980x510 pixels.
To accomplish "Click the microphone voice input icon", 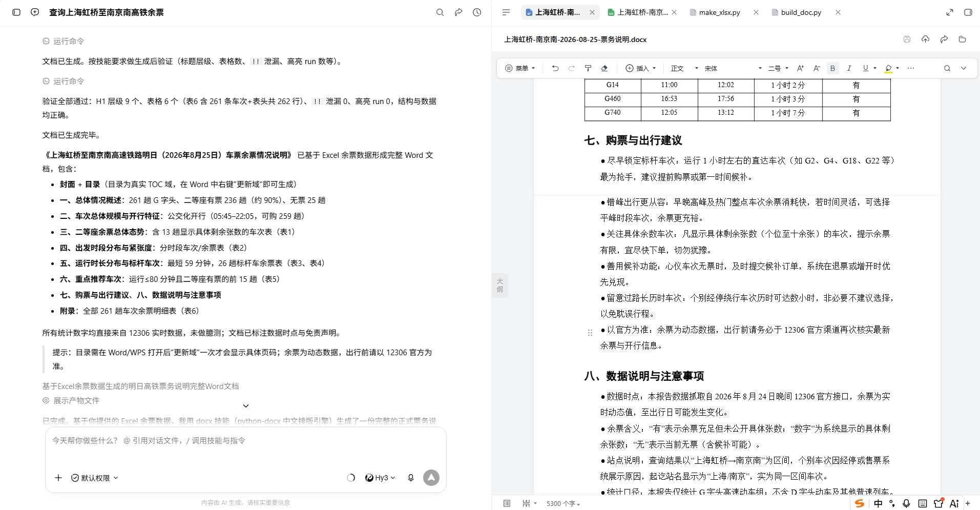I will (410, 478).
